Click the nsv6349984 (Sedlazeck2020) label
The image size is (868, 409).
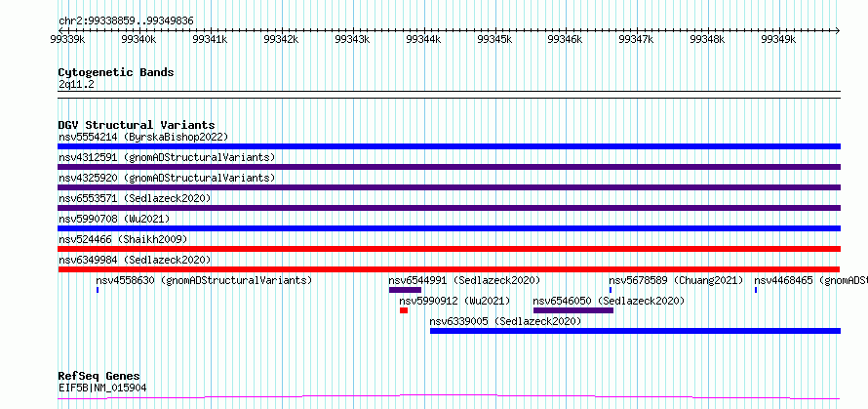(135, 260)
